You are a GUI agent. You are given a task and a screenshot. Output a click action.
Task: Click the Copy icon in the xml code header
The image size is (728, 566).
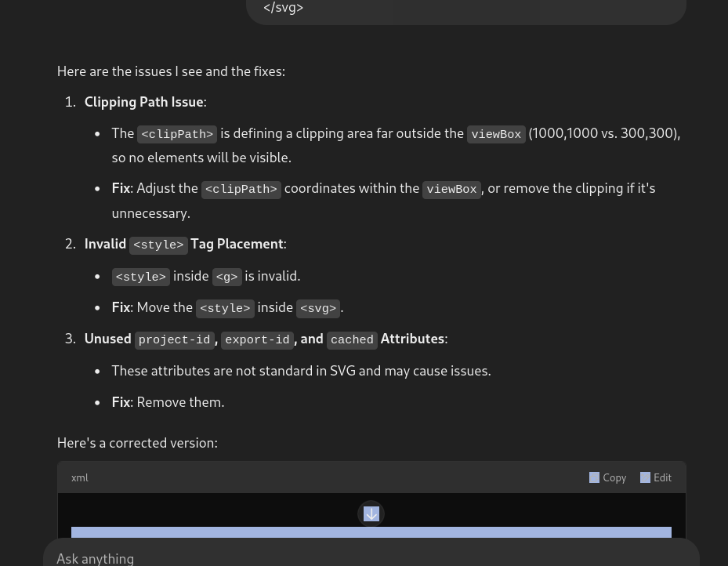click(x=594, y=477)
